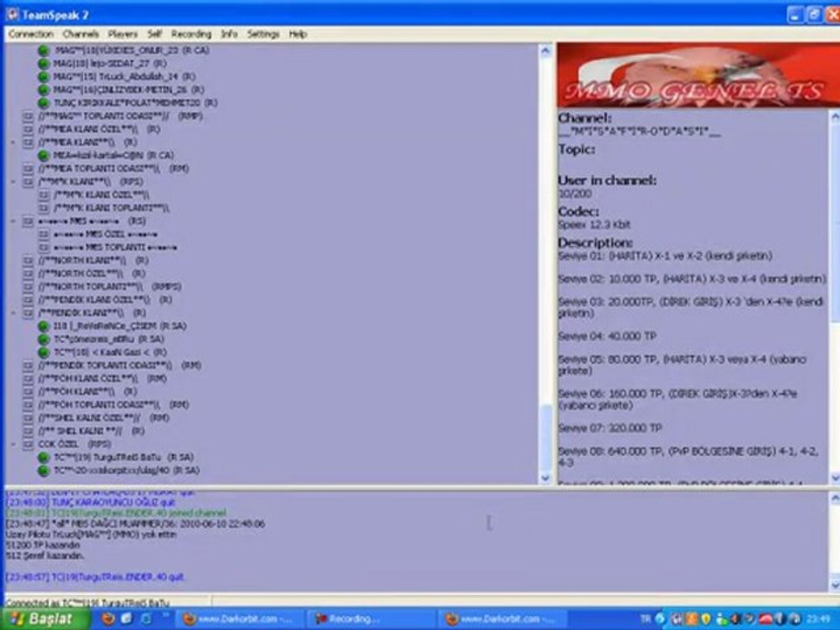This screenshot has height=630, width=840.
Task: Click green status icon of SEDAT_27 user
Action: [x=44, y=64]
